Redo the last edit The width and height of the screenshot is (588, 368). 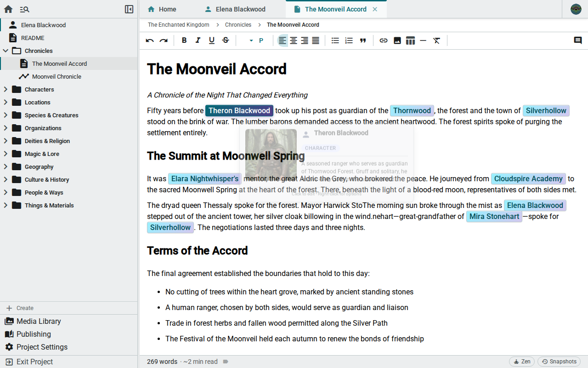164,40
